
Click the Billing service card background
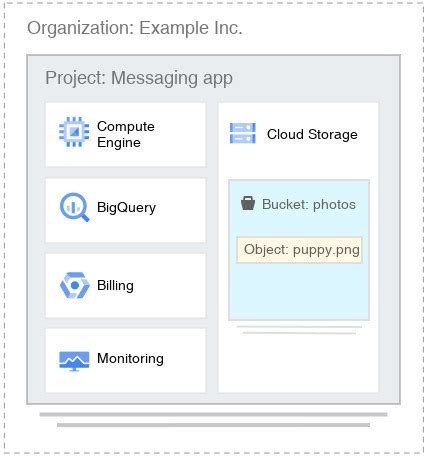(x=125, y=285)
